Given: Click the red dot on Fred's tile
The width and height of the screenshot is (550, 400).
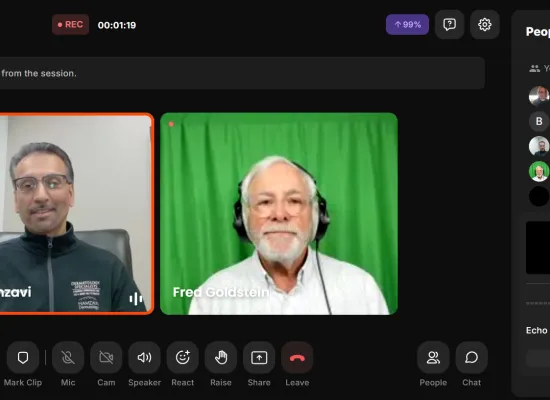Looking at the screenshot, I should 171,124.
